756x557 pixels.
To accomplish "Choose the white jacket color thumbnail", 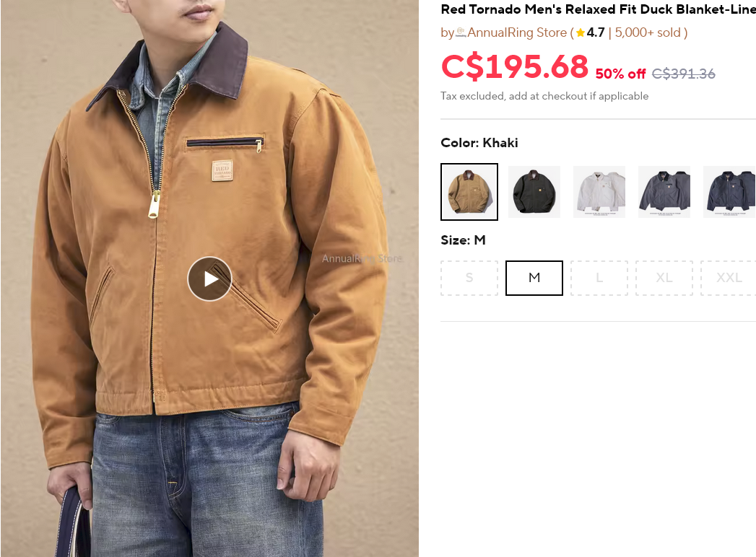I will [x=599, y=192].
